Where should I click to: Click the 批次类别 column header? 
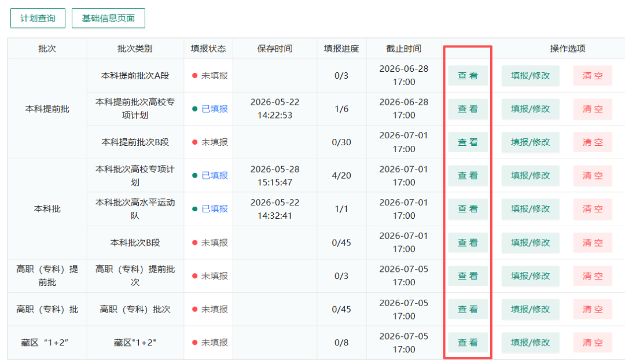pyautogui.click(x=135, y=49)
